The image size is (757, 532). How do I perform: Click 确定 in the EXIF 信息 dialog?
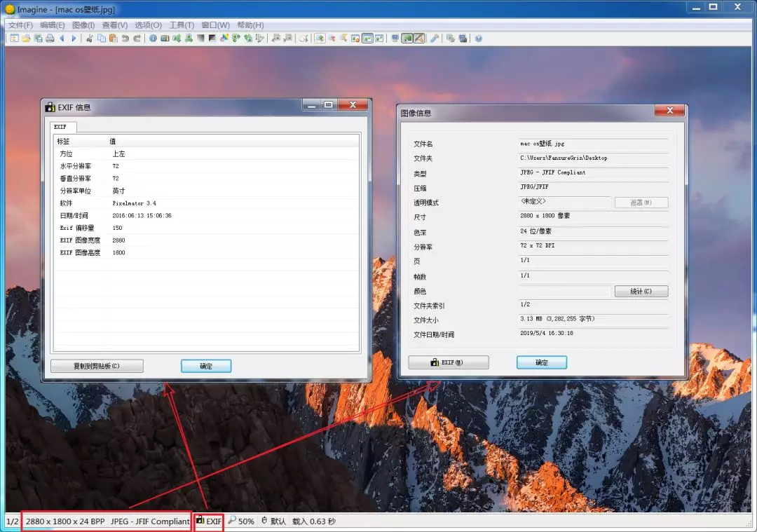coord(206,366)
